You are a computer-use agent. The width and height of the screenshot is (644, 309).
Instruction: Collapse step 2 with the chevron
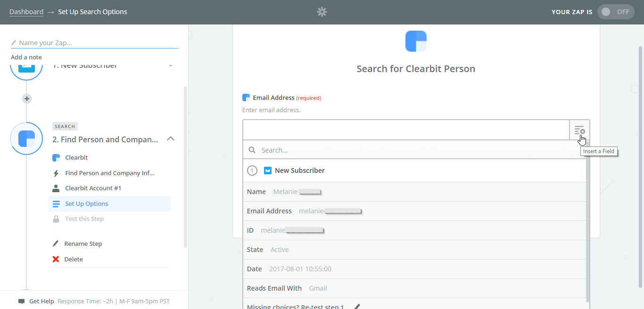click(171, 139)
